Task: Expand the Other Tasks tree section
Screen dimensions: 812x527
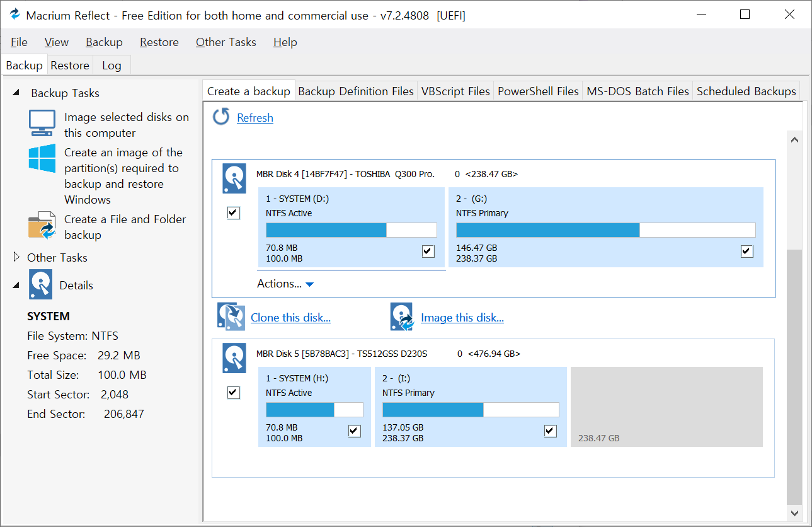Action: point(17,257)
